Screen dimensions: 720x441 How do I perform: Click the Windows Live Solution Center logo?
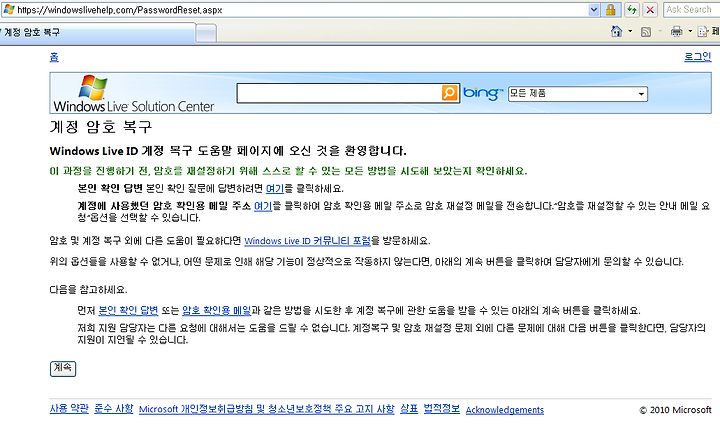(133, 94)
